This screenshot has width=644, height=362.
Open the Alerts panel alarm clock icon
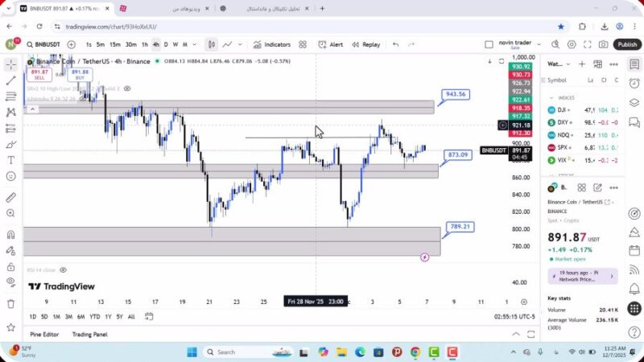pos(634,80)
